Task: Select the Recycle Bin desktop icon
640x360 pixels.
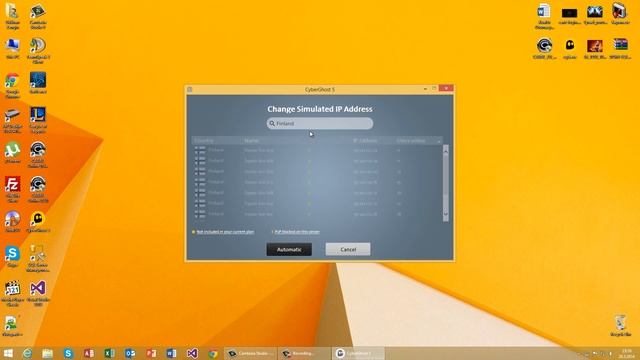Action: pyautogui.click(x=620, y=325)
